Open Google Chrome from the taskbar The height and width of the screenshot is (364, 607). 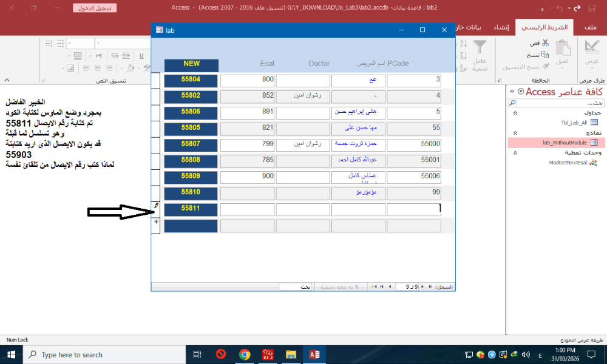click(245, 354)
